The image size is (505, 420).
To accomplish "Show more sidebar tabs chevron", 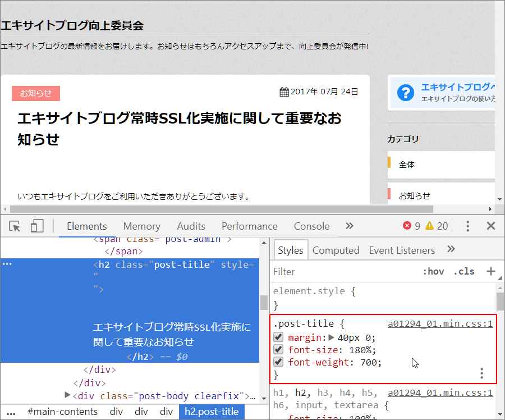I will click(x=451, y=249).
